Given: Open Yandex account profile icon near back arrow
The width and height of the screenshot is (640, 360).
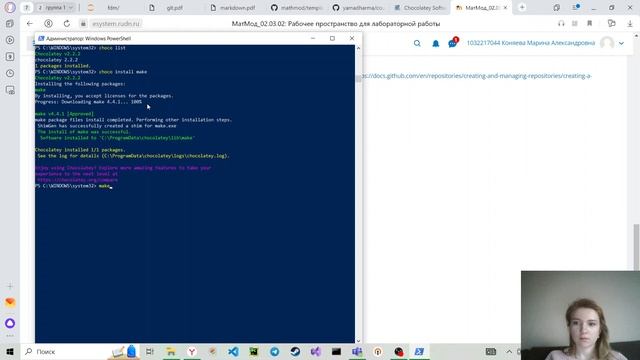Looking at the screenshot, I should 48,24.
